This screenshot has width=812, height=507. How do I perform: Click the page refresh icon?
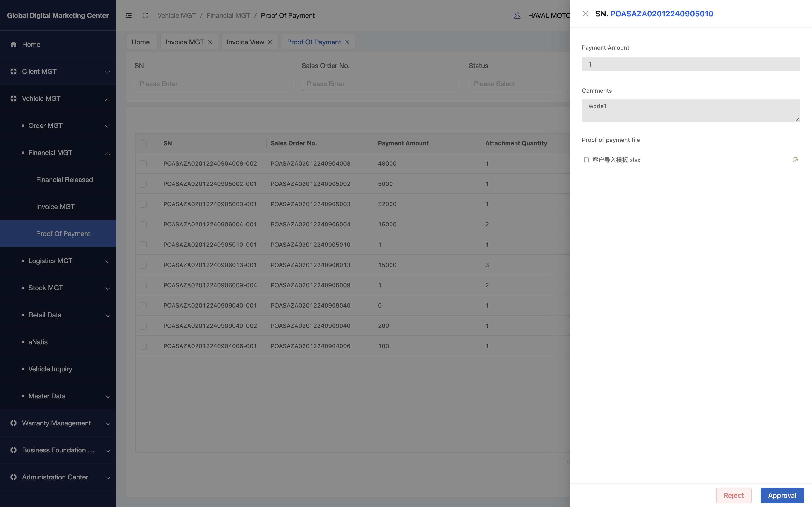point(145,15)
